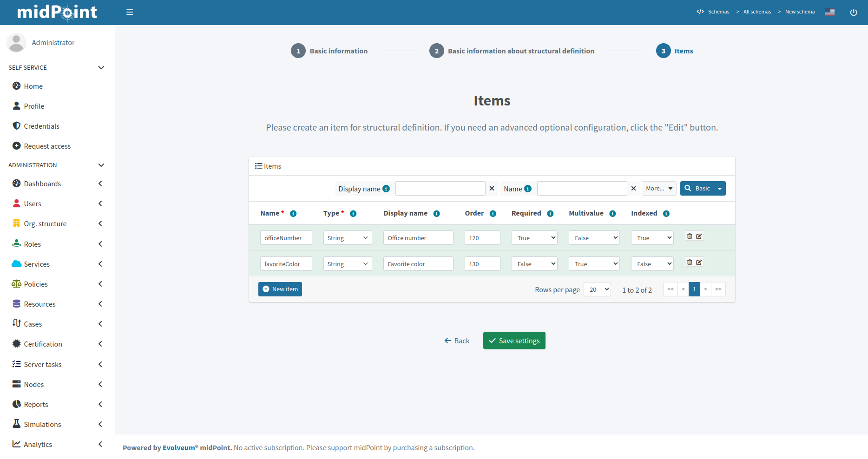868x459 pixels.
Task: Click the hamburger menu toggle icon
Action: tap(130, 12)
